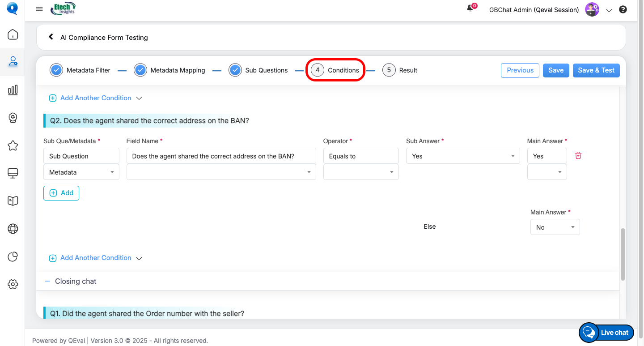Click the notification bell icon
This screenshot has height=346, width=644.
point(470,9)
